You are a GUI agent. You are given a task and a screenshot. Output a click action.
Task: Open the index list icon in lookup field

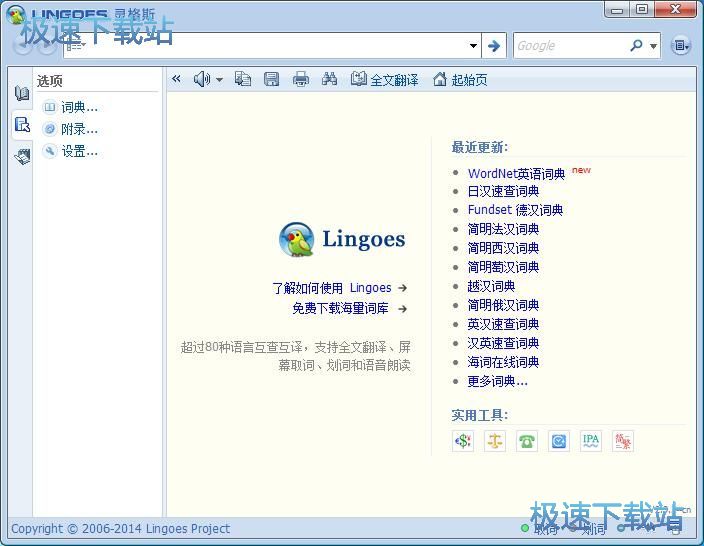click(75, 45)
